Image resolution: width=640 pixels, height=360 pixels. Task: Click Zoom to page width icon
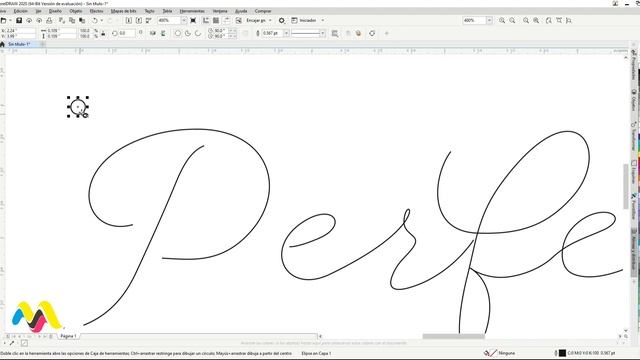(x=559, y=20)
